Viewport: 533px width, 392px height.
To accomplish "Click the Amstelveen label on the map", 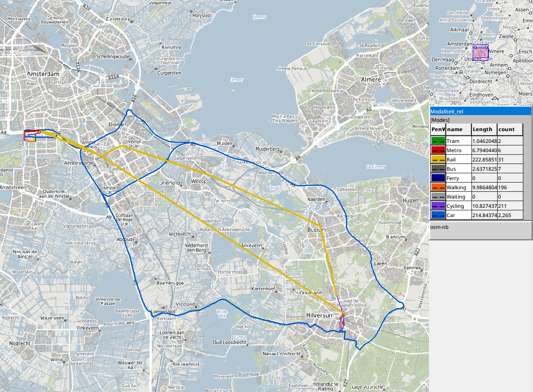I will pos(13,187).
